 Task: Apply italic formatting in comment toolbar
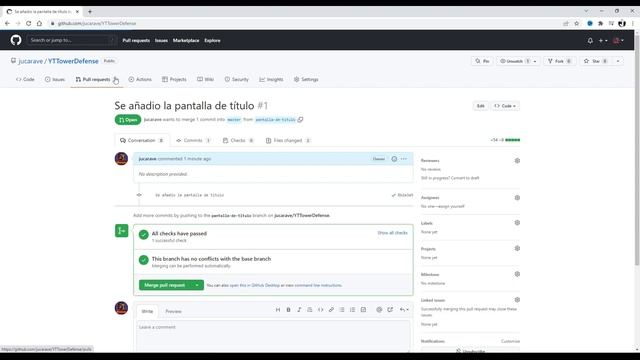(x=299, y=310)
